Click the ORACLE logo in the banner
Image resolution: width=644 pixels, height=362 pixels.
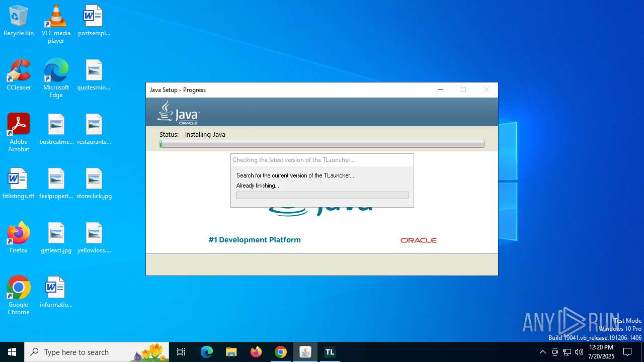point(419,240)
